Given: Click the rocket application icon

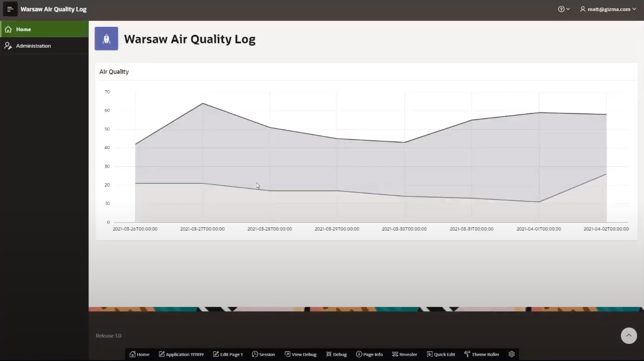Looking at the screenshot, I should pyautogui.click(x=106, y=38).
